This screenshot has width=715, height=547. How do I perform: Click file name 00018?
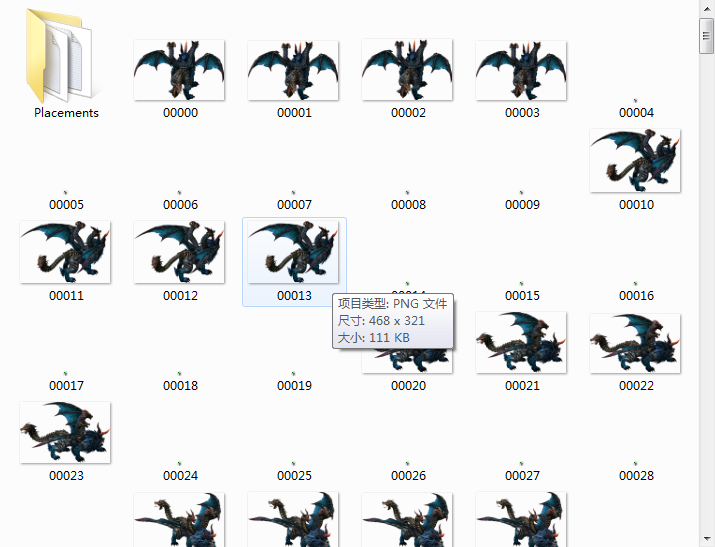[x=180, y=386]
